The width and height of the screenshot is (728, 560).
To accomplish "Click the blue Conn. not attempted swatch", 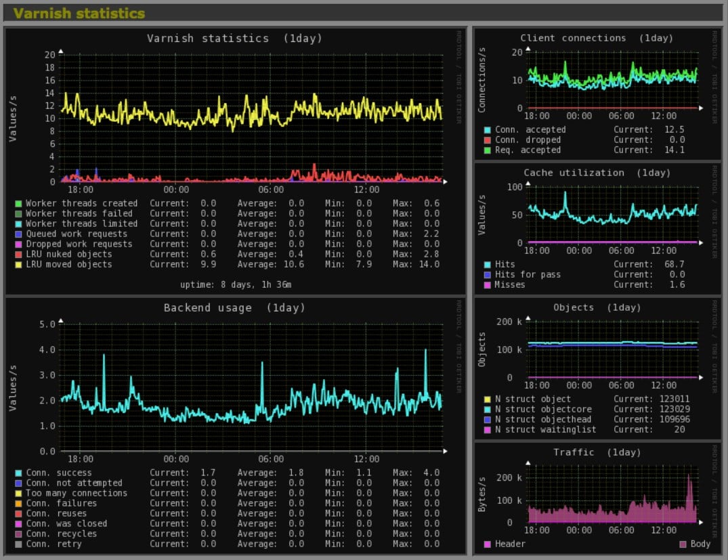I will [18, 483].
